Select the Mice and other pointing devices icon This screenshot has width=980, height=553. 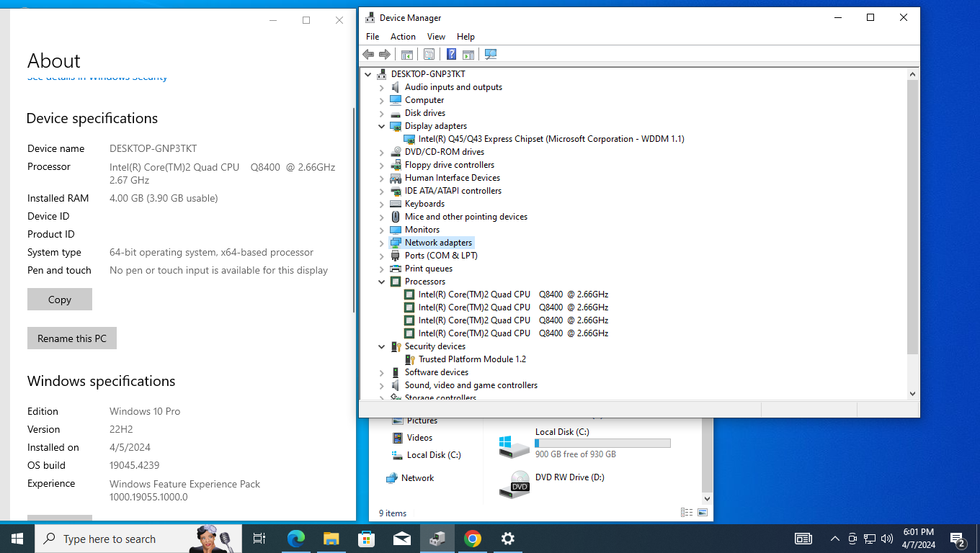(x=396, y=217)
